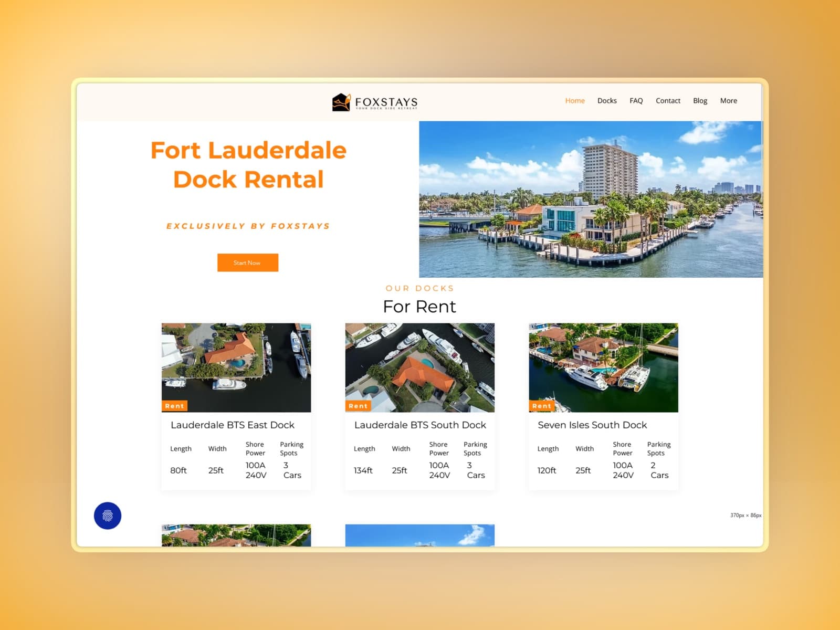Click the FOXSTAYS wordmark text
Screen dimensions: 840x630
[386, 102]
